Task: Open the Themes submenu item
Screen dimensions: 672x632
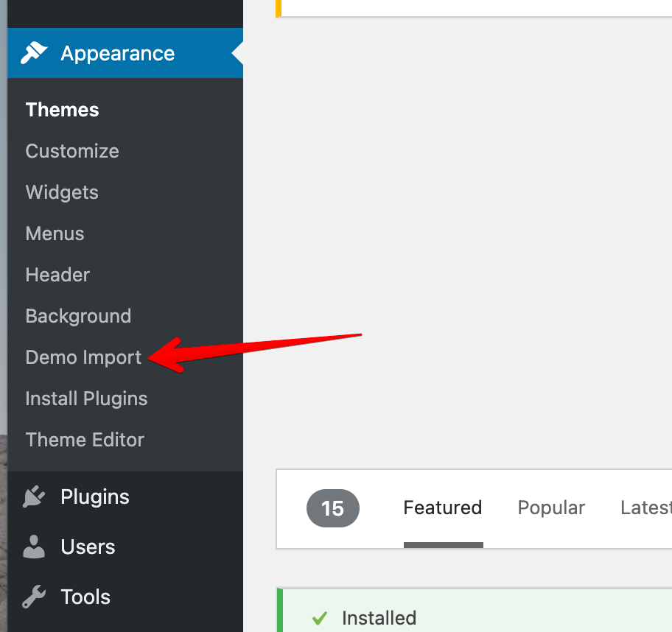Action: click(x=62, y=110)
